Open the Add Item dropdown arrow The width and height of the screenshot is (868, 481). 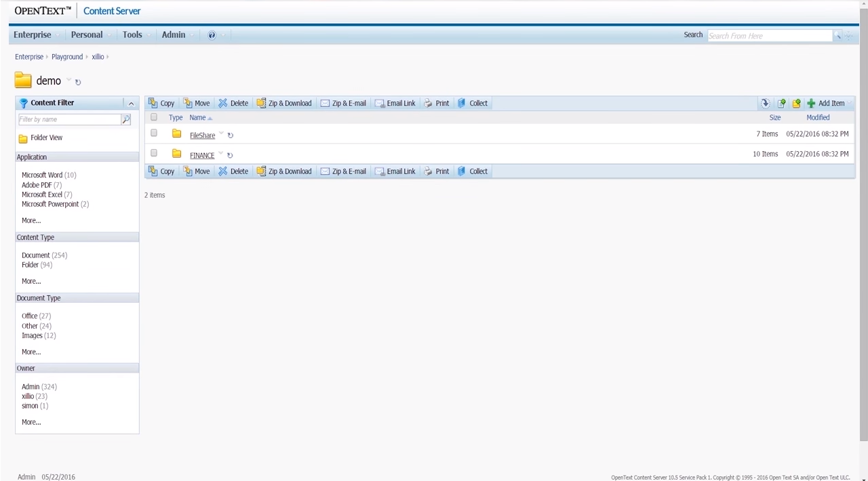click(848, 103)
